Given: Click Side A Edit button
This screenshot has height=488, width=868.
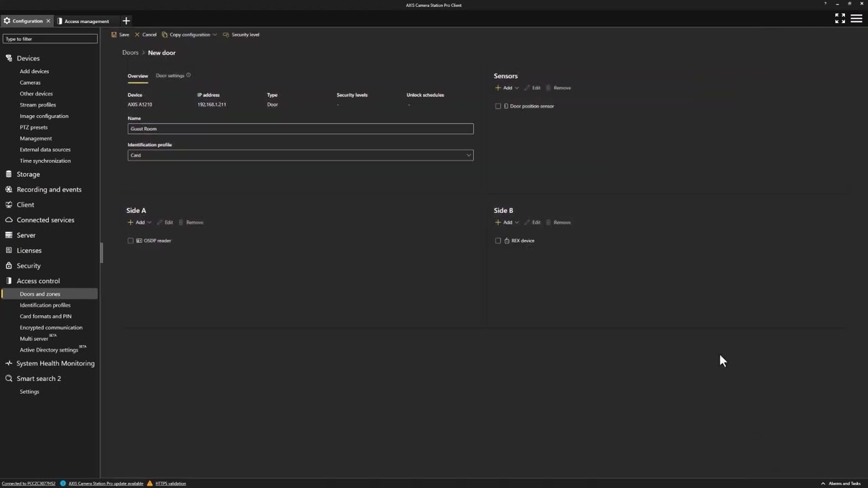Looking at the screenshot, I should (165, 222).
